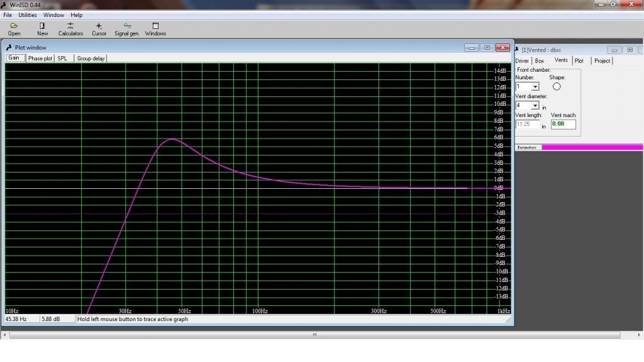Close the Plot window
Viewport: 644px width, 362px height.
(502, 48)
